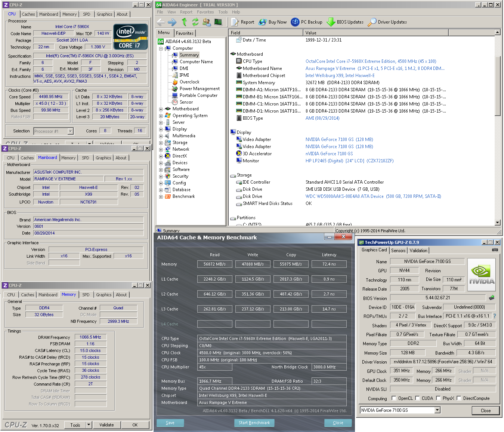Enable the DirectCompute checkbox in GPU-Z
Viewport: 504px width, 432px height.
click(x=459, y=398)
